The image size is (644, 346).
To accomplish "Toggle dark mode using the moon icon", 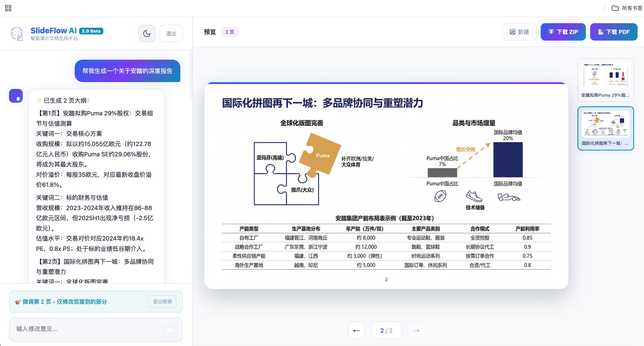I will (147, 33).
